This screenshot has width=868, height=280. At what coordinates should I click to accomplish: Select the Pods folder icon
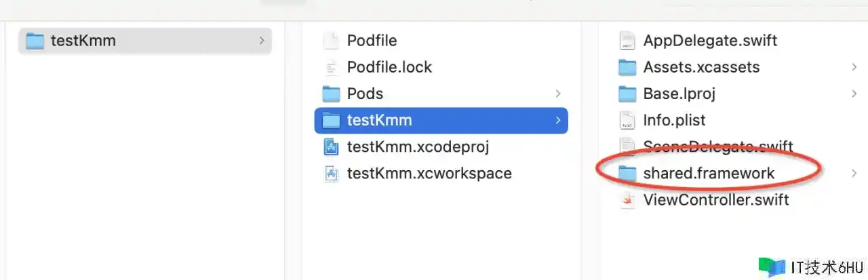tap(331, 94)
